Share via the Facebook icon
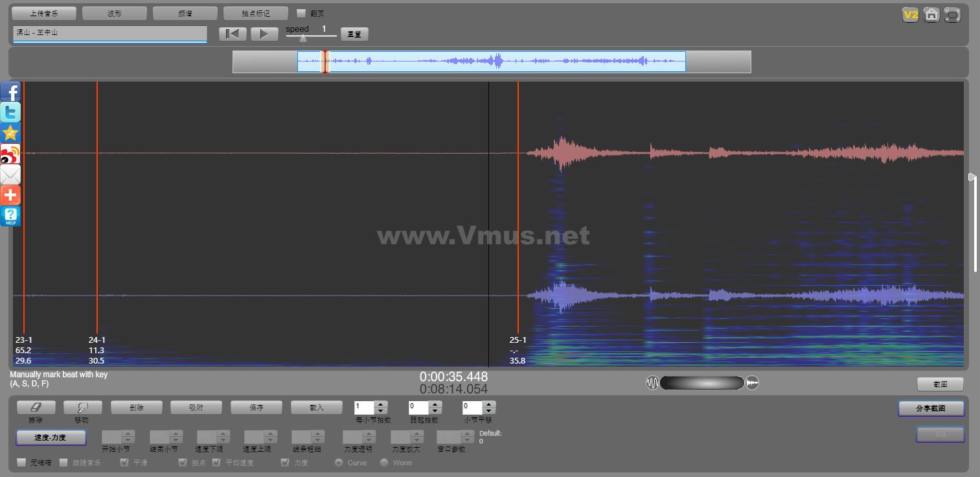The image size is (980, 477). point(10,91)
